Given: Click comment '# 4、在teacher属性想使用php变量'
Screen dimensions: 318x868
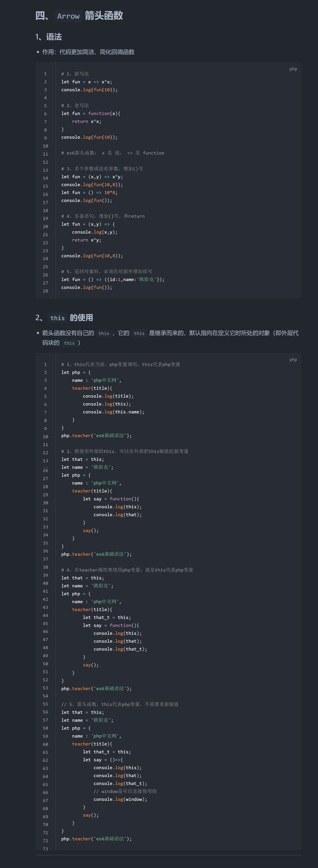Looking at the screenshot, I should point(127,570).
